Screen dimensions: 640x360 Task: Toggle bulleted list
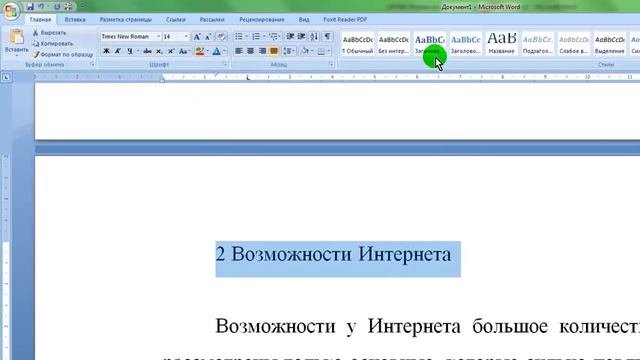click(x=239, y=37)
